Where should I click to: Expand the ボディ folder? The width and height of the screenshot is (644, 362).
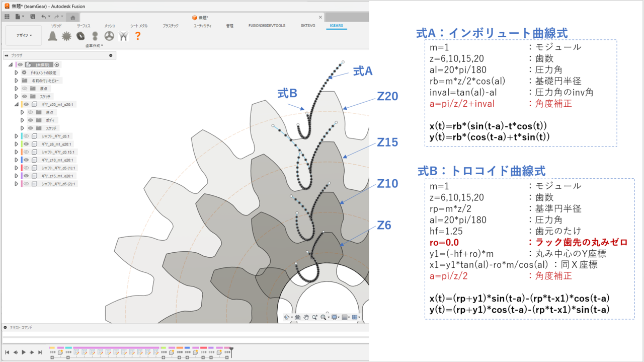22,120
